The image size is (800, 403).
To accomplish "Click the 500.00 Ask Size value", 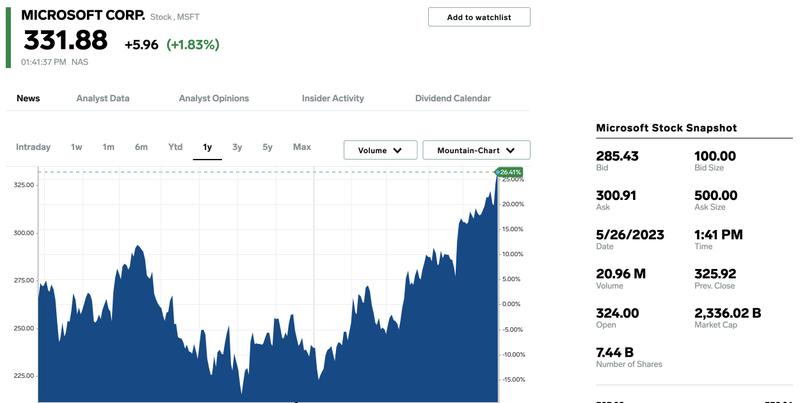I will (x=715, y=195).
